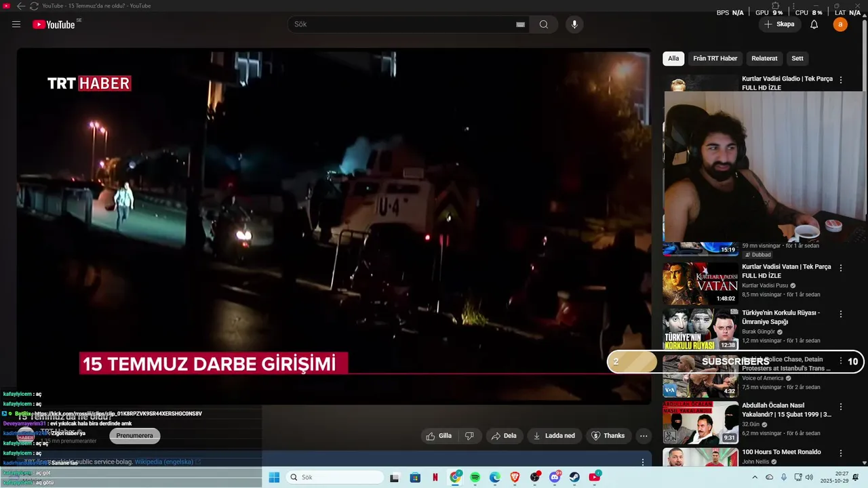Image resolution: width=868 pixels, height=488 pixels.
Task: Open the Windows Start menu
Action: tap(274, 477)
